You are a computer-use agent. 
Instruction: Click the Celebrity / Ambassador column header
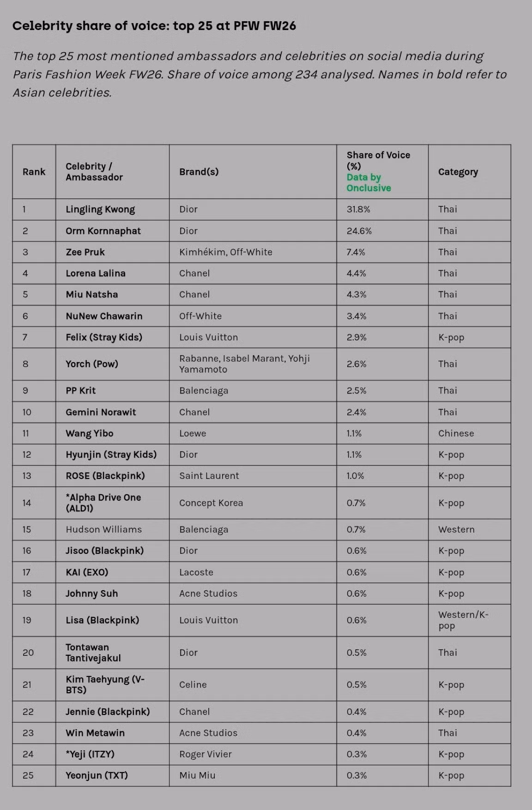point(94,172)
